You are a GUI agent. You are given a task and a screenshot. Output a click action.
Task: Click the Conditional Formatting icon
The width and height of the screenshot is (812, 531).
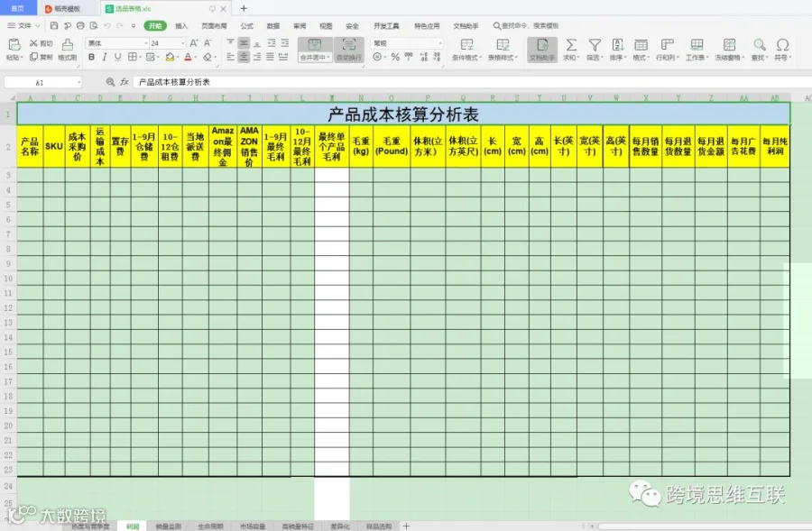pos(466,45)
